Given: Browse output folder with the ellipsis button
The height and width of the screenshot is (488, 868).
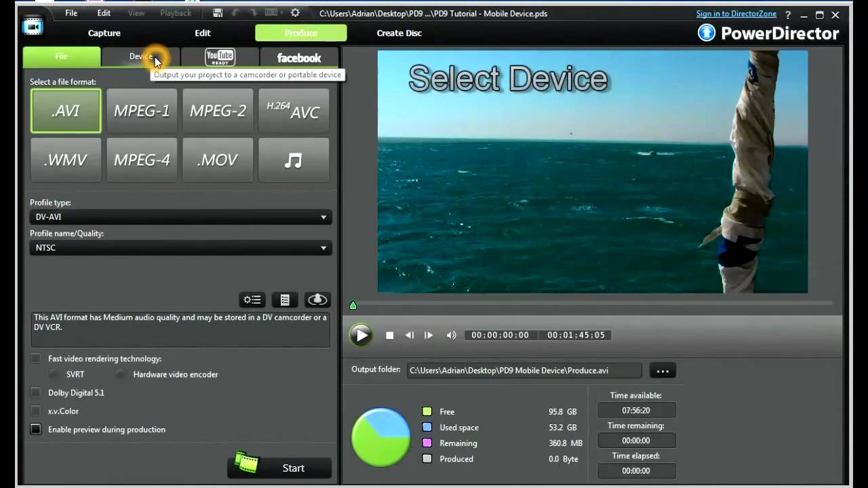Looking at the screenshot, I should (x=663, y=370).
